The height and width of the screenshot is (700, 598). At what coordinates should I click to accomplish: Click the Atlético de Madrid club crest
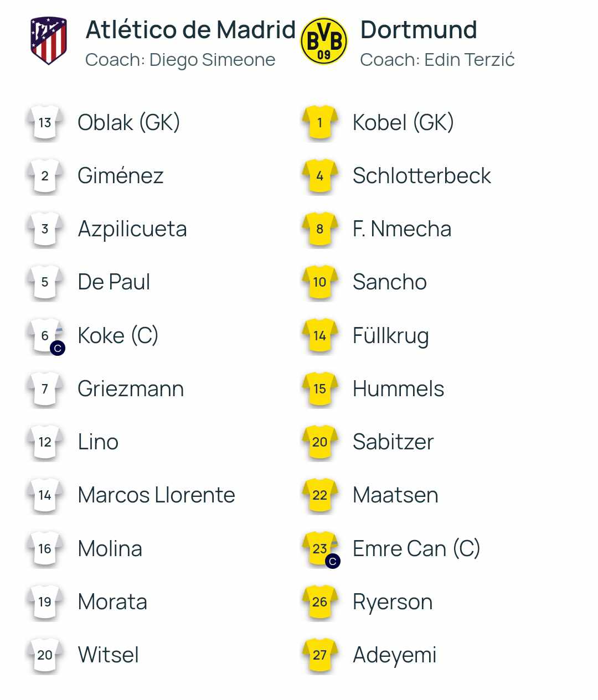click(48, 41)
